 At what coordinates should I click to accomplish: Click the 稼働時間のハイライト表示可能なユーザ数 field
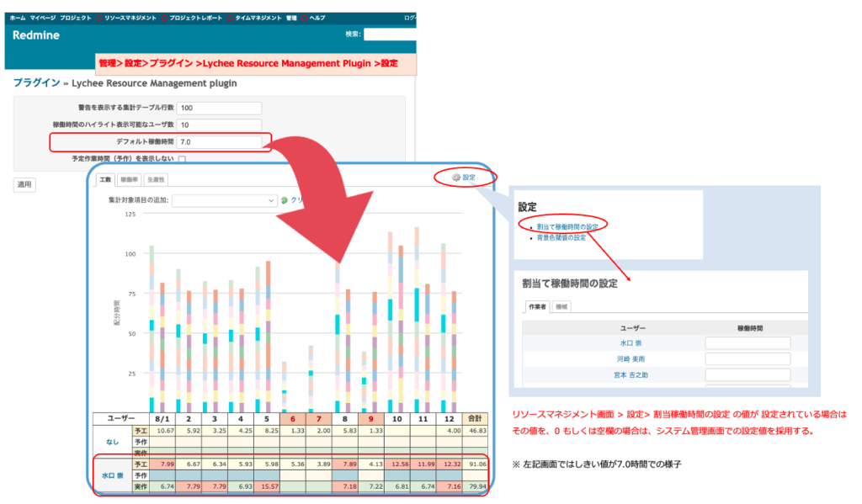(219, 125)
